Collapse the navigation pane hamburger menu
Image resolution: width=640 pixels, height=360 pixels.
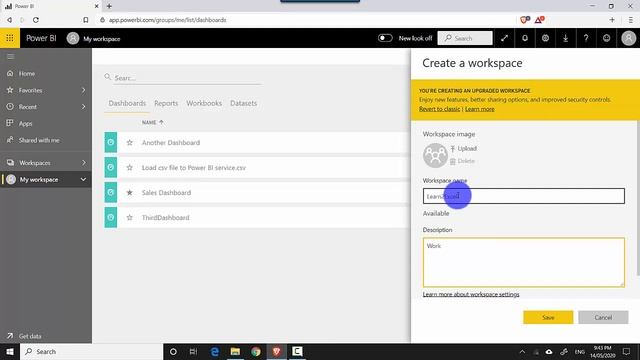tap(10, 56)
